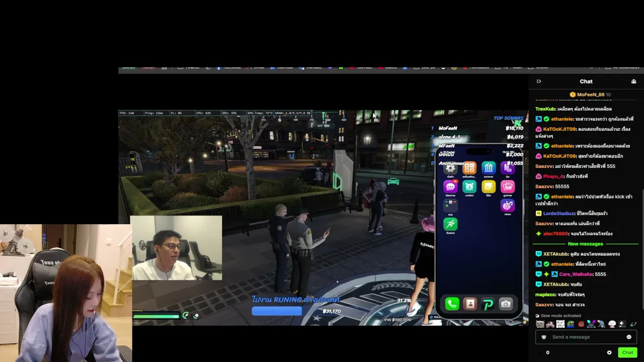Open Care_Walhalla's profile in chat
This screenshot has height=362, width=644.
tap(576, 274)
